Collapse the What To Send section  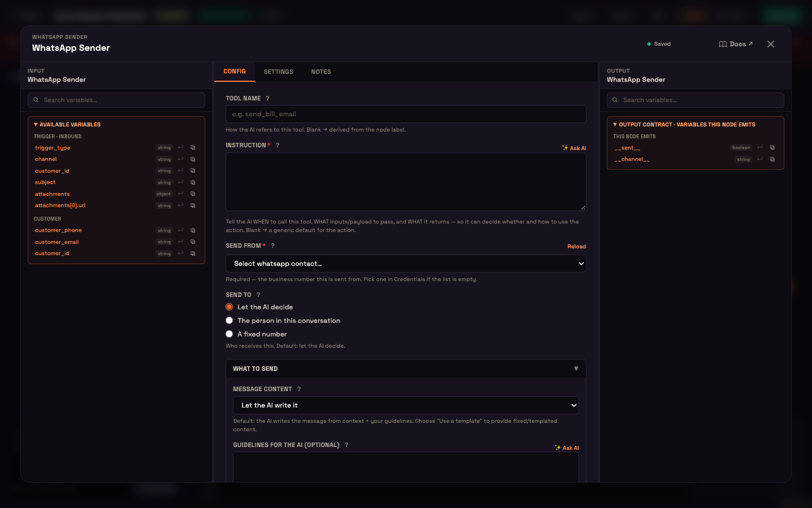[x=406, y=369]
